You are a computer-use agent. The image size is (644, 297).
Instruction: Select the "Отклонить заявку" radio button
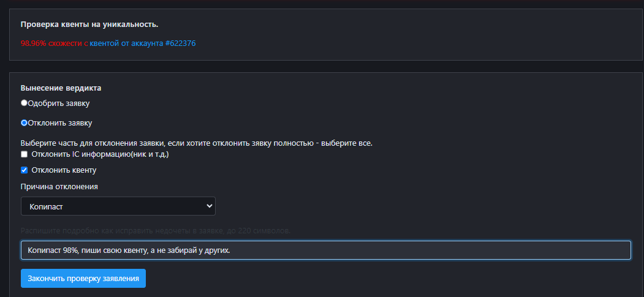(x=24, y=122)
